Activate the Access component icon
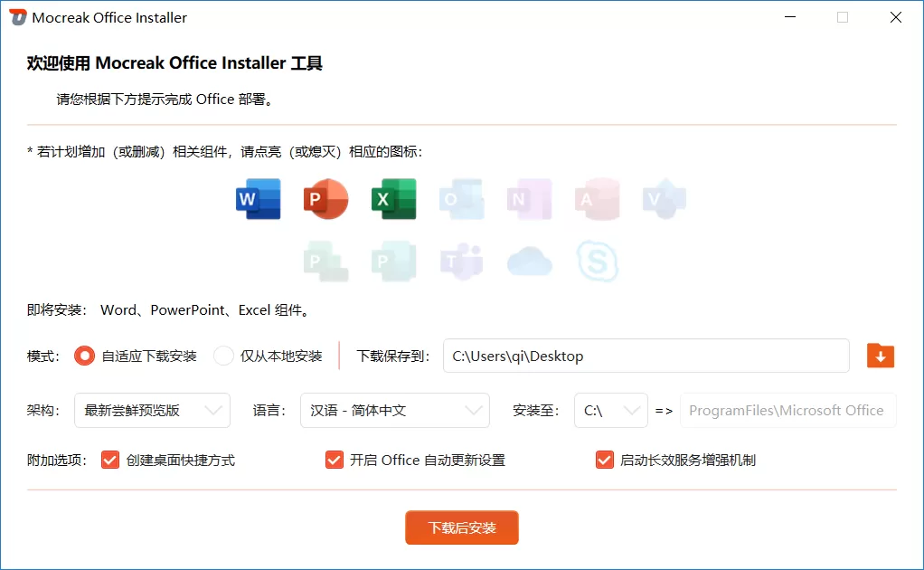 point(597,199)
